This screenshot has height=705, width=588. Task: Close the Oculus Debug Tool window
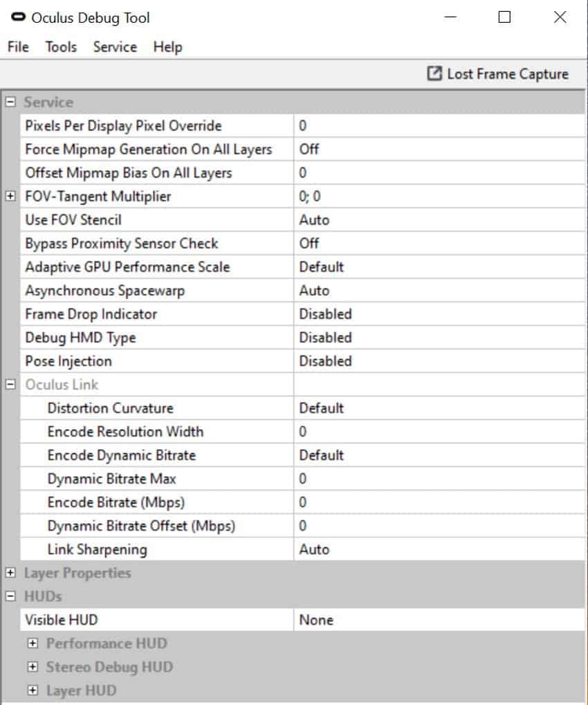(x=560, y=17)
